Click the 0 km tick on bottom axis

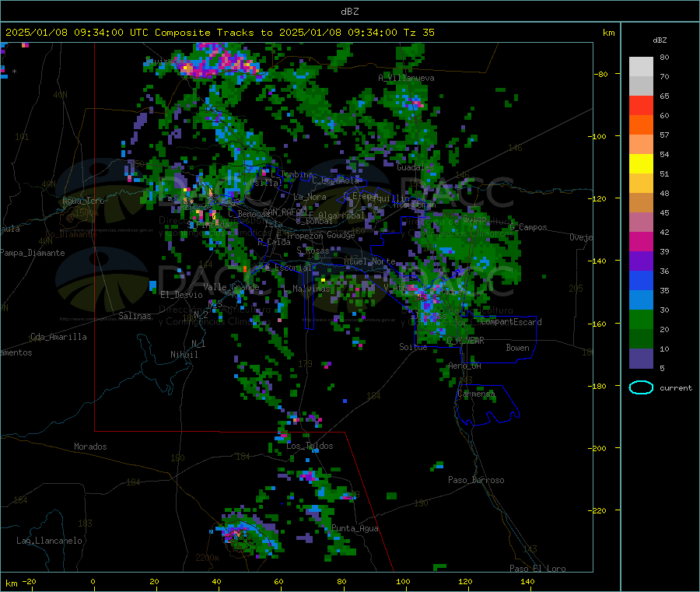click(x=93, y=582)
